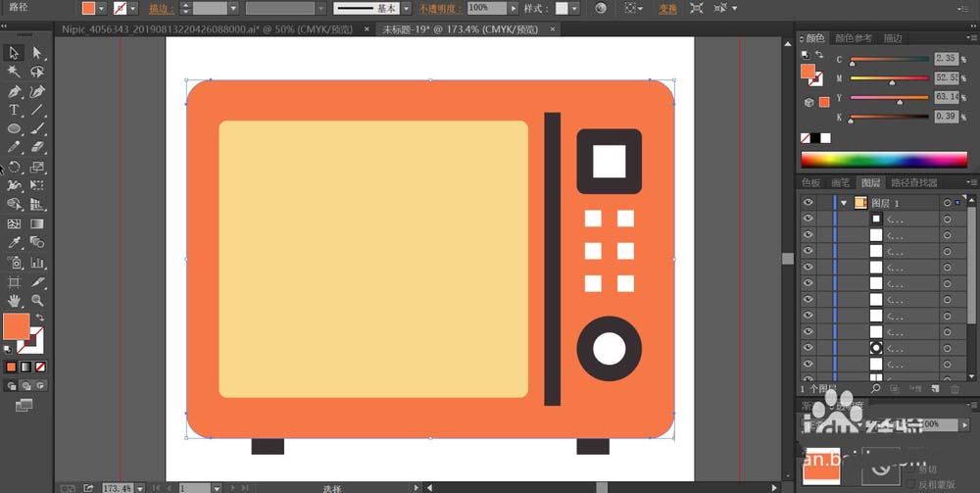This screenshot has width=980, height=493.
Task: Toggle eye icon of second sublayer row
Action: point(808,235)
